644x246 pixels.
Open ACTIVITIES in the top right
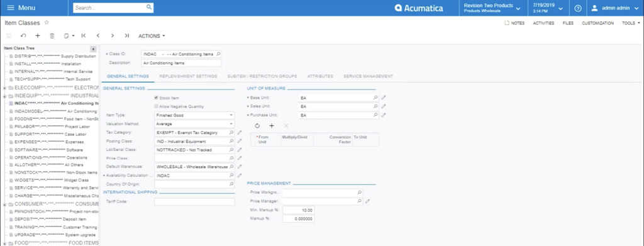(543, 23)
